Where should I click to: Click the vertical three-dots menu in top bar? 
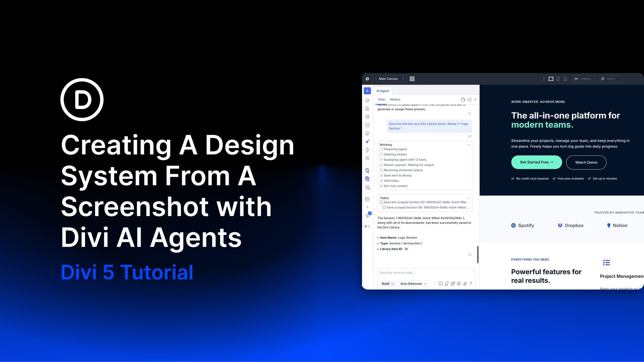click(544, 79)
